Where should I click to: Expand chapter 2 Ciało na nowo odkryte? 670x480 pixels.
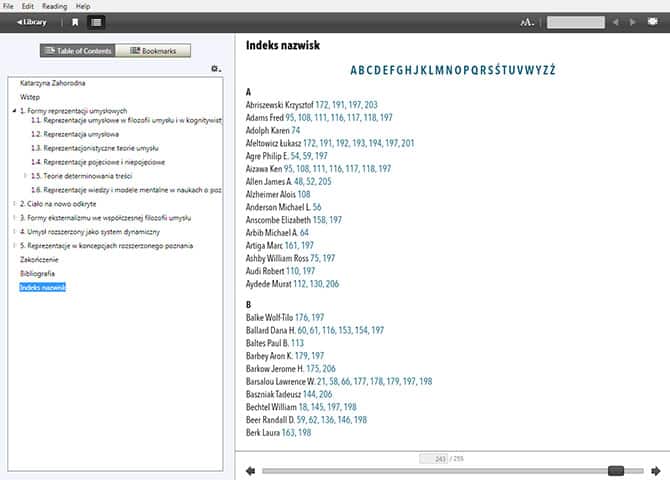coord(14,203)
